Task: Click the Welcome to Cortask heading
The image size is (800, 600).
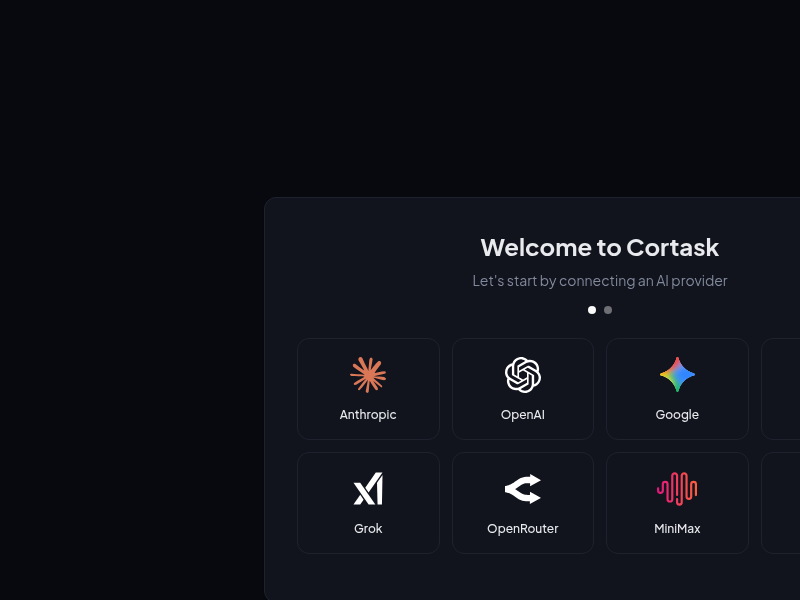Action: (x=599, y=248)
